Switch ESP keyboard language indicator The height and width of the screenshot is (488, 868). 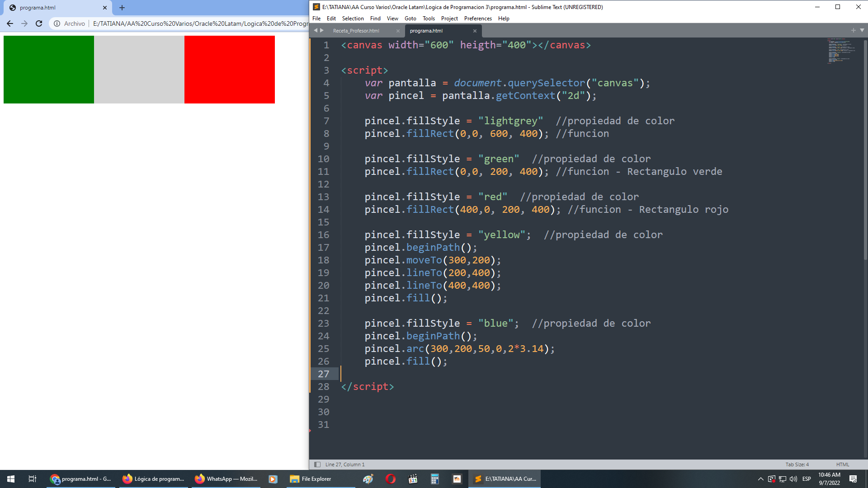(807, 479)
